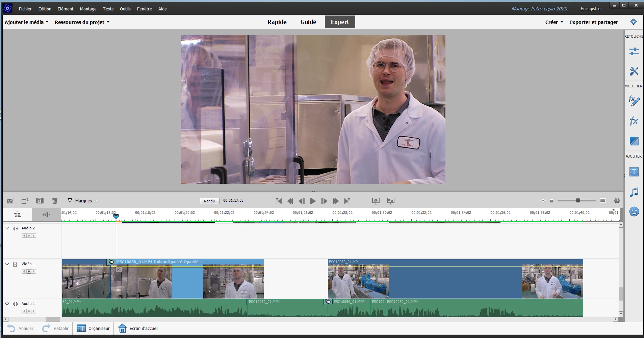Screen dimensions: 644x338
Task: Open settings with the gear icon
Action: [x=634, y=22]
